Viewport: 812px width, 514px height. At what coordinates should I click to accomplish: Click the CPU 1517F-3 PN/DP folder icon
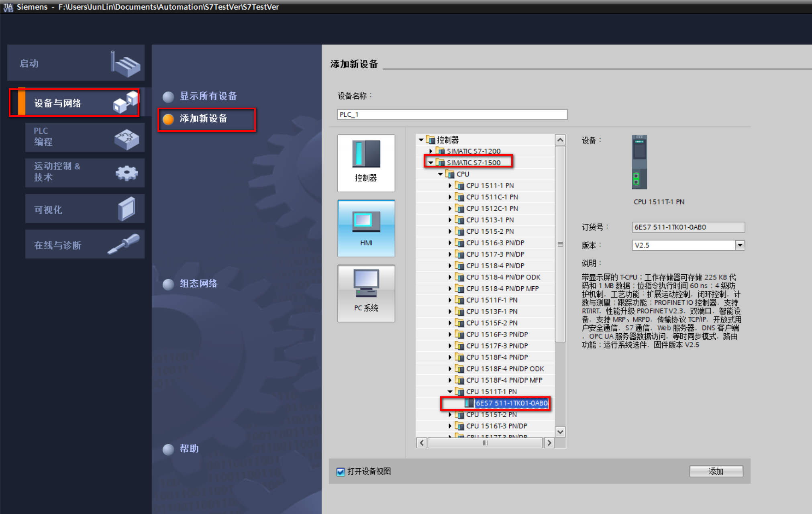pos(459,345)
